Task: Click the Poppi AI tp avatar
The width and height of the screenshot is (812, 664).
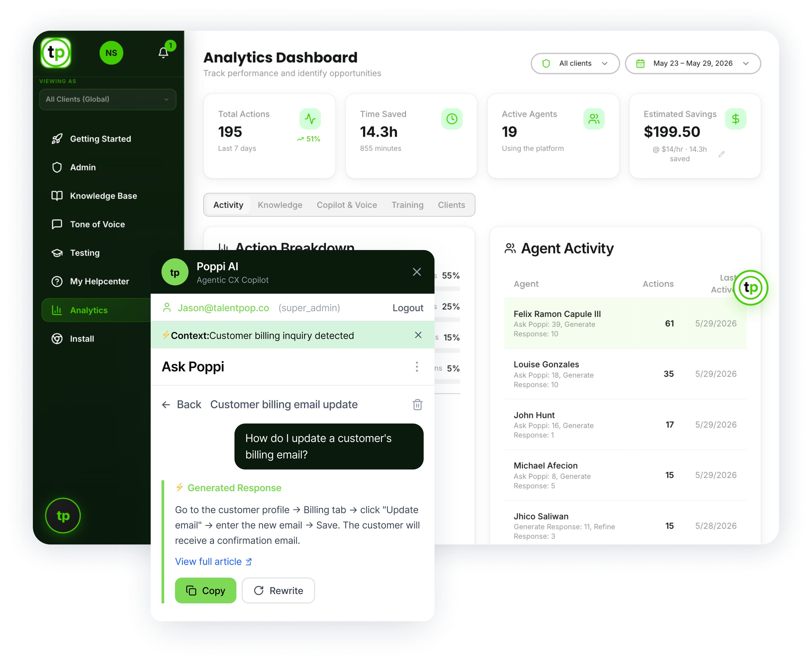Action: click(x=175, y=272)
